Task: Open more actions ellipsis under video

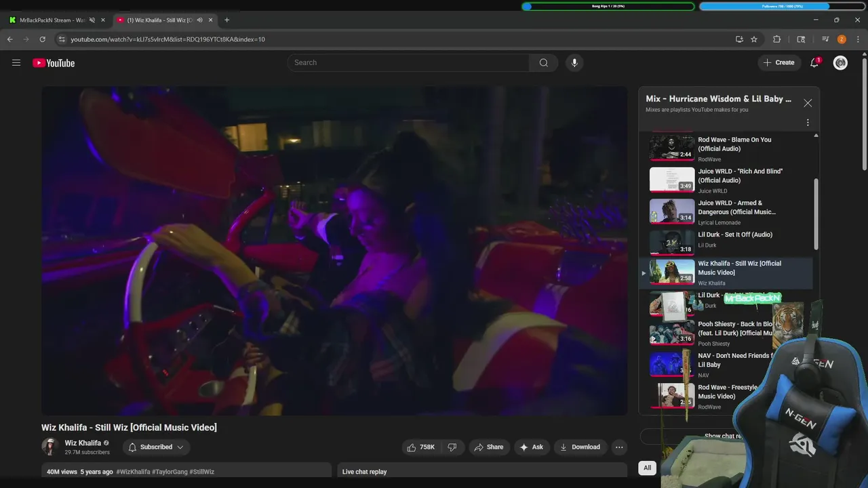Action: [618, 447]
